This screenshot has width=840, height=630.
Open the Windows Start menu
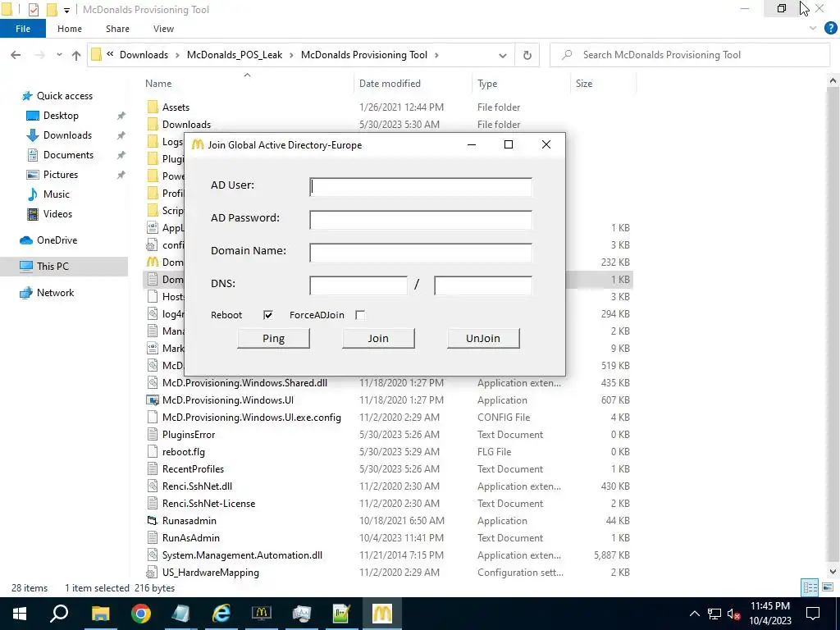pos(20,614)
